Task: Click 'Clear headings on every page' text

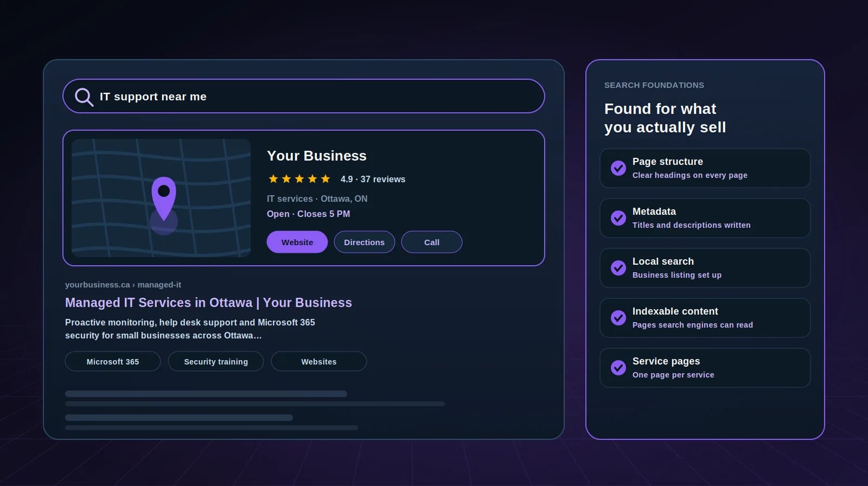Action: coord(690,175)
